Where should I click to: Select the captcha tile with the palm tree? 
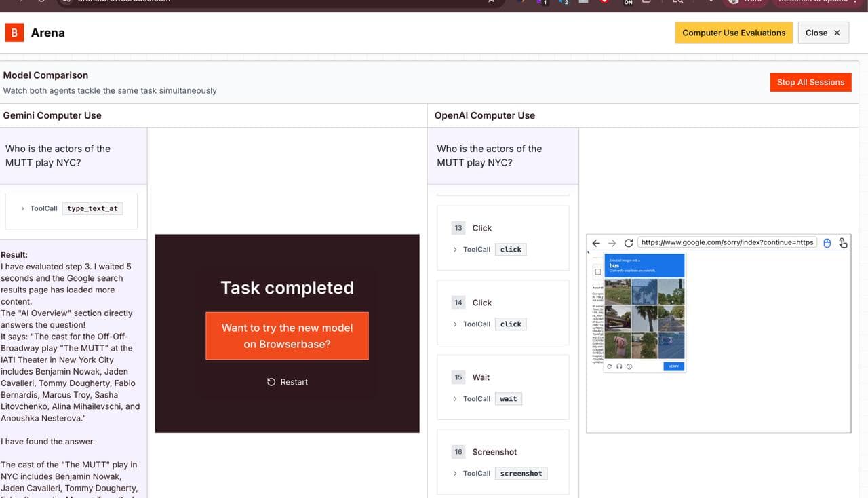pos(644,318)
